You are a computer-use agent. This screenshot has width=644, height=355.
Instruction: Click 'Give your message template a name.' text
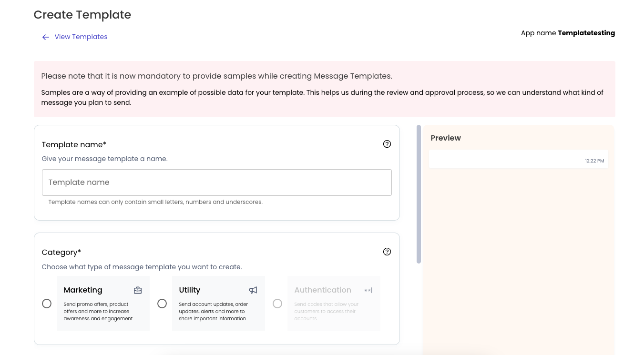(104, 159)
